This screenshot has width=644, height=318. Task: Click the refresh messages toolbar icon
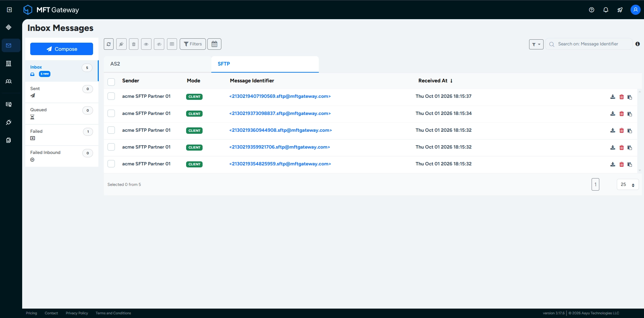click(109, 44)
